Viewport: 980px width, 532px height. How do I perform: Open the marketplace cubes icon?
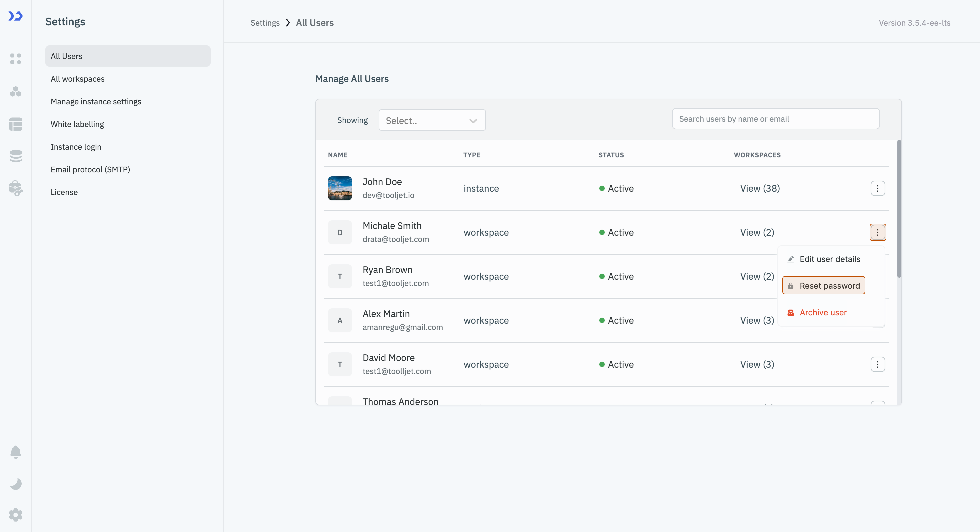[16, 91]
